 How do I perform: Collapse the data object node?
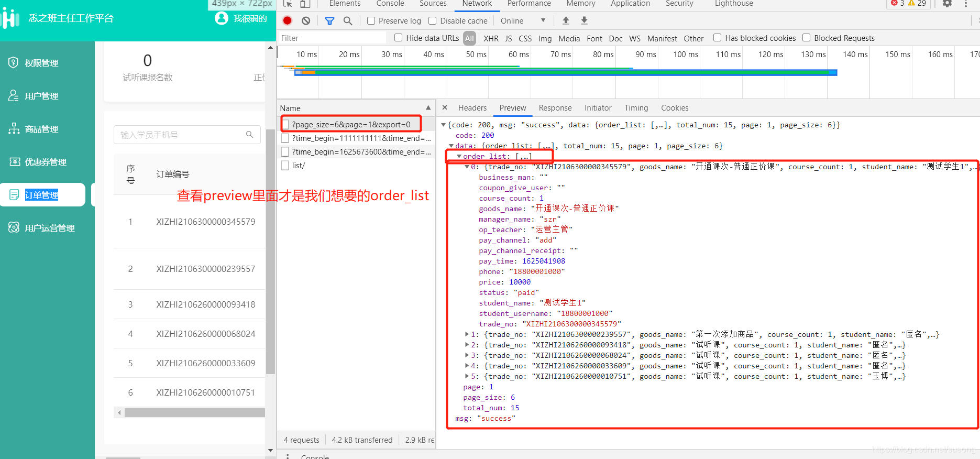point(451,146)
